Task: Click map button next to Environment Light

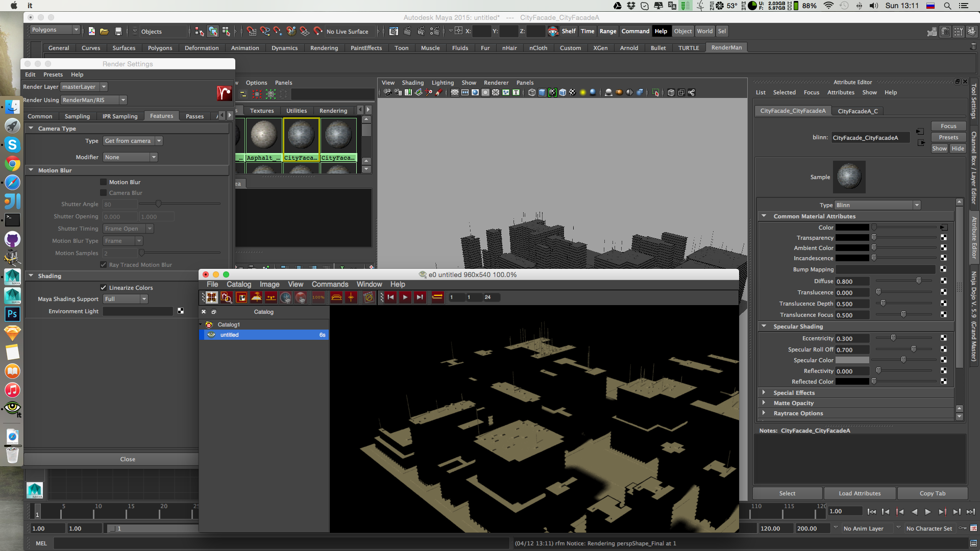Action: pyautogui.click(x=181, y=311)
